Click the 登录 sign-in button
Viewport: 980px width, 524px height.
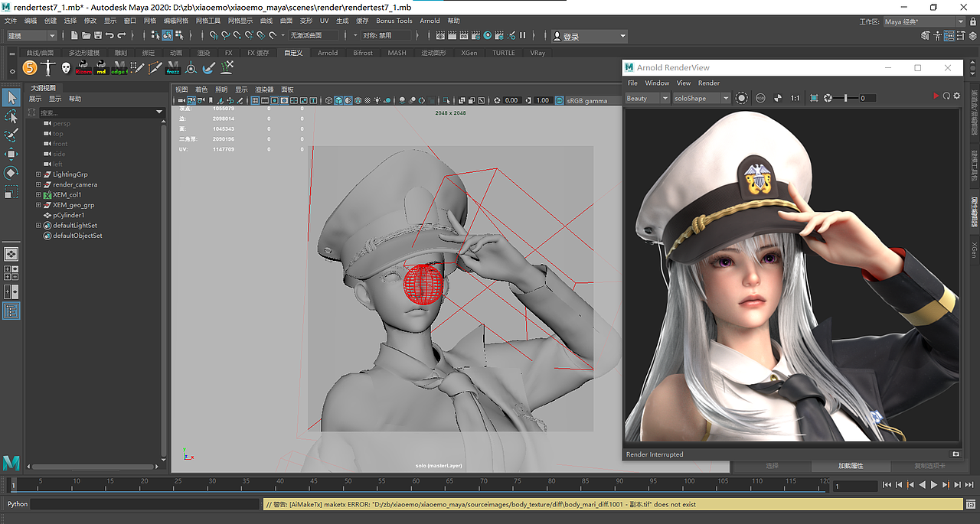click(589, 36)
